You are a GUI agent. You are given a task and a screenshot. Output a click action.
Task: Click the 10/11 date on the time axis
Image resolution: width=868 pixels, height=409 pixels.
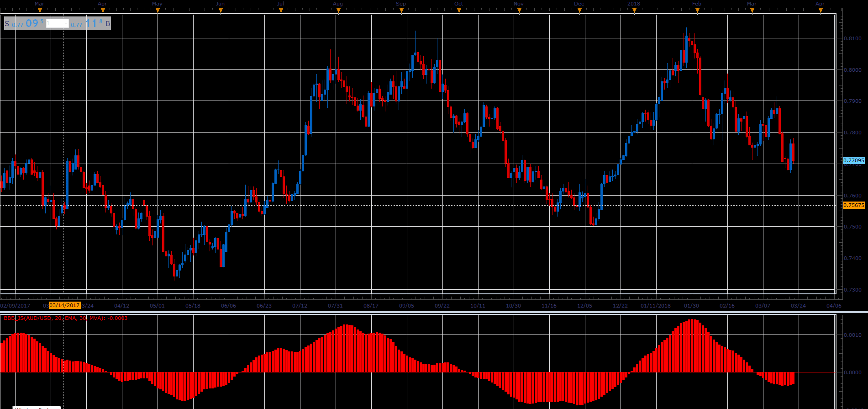point(478,306)
